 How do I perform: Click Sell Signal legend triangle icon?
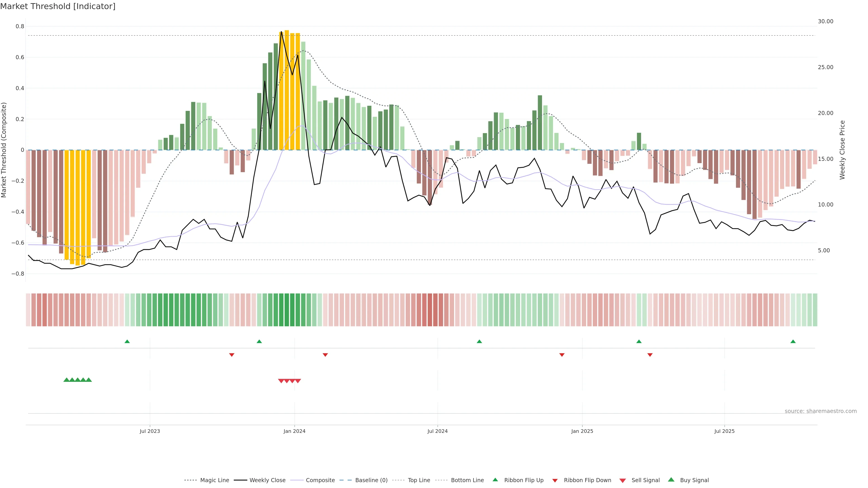622,481
